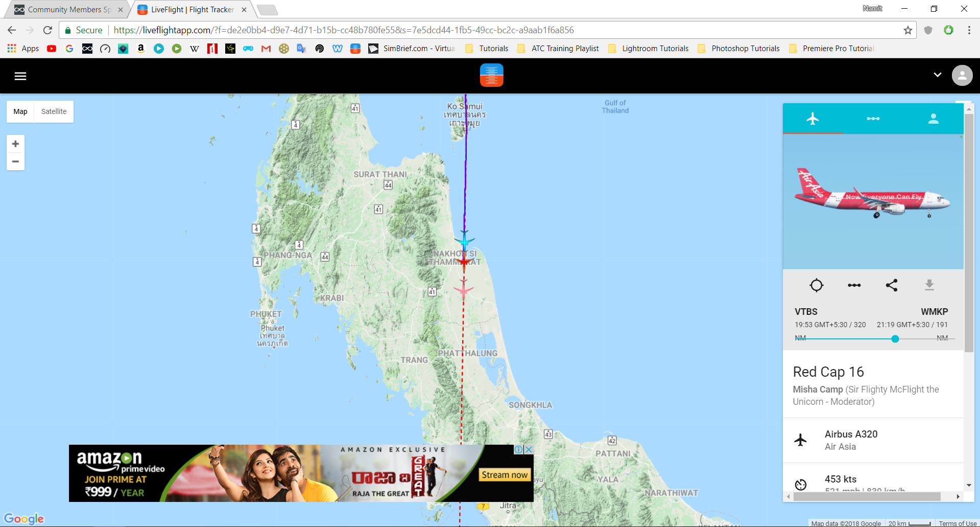Open the Tutorials bookmark folder

click(x=487, y=49)
